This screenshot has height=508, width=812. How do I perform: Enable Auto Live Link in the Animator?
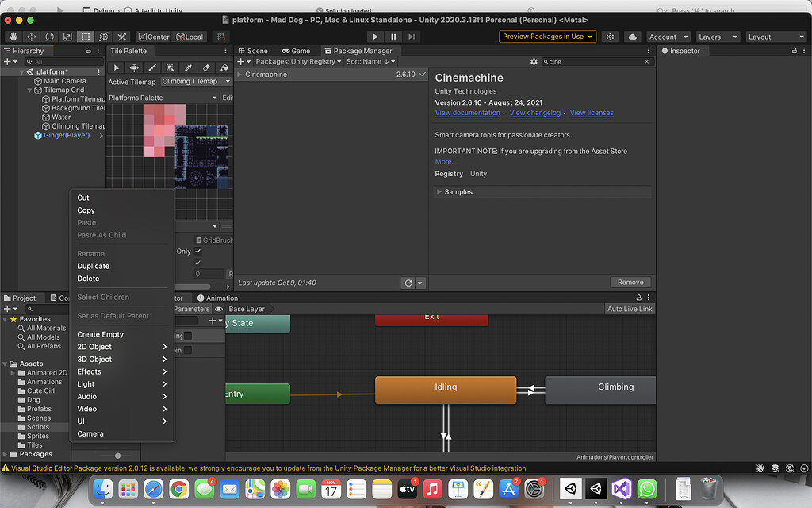click(x=630, y=308)
